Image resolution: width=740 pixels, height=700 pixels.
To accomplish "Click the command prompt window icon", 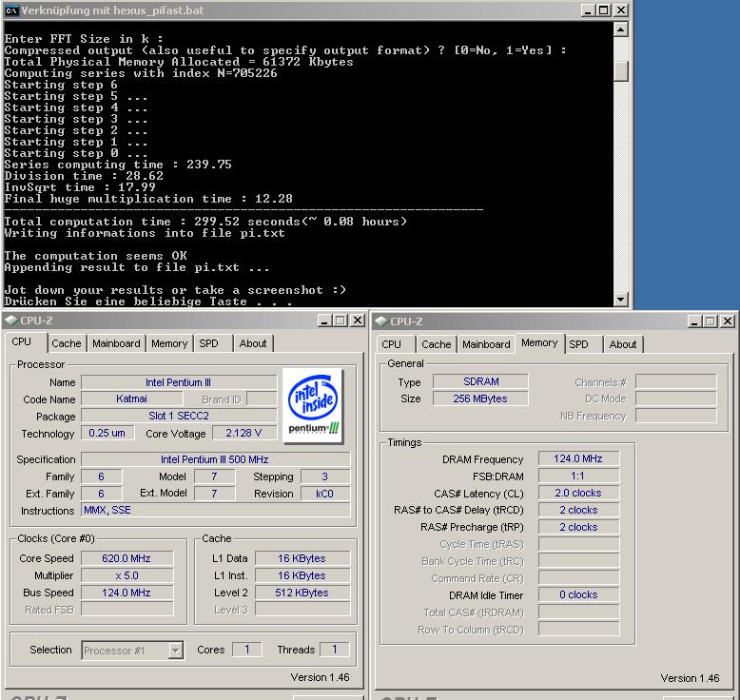I will (x=11, y=10).
